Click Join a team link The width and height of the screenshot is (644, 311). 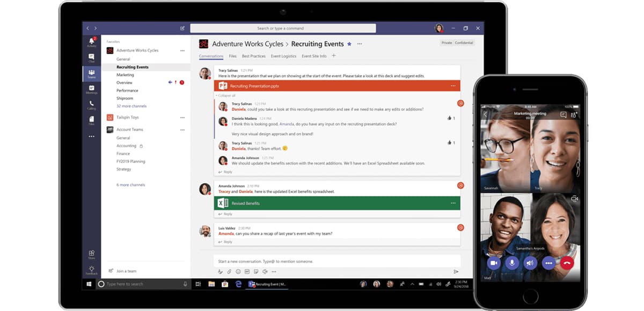tap(122, 271)
